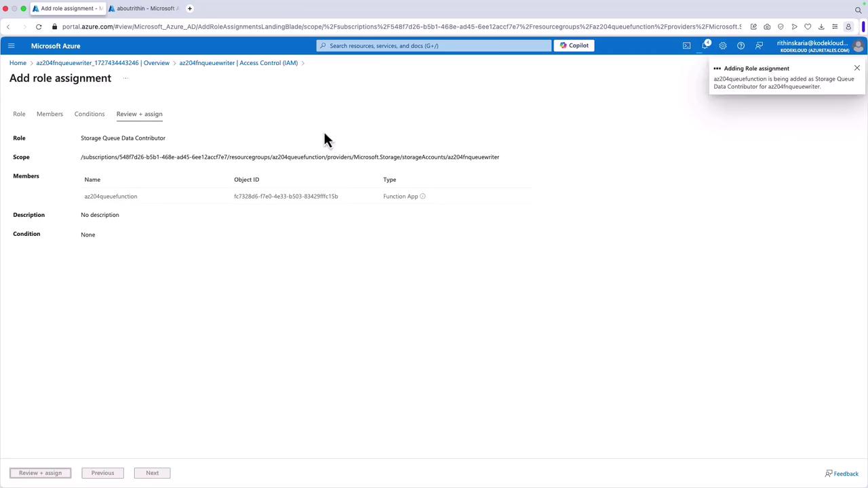Click the browser tab search magnifier icon
868x488 pixels.
[858, 9]
